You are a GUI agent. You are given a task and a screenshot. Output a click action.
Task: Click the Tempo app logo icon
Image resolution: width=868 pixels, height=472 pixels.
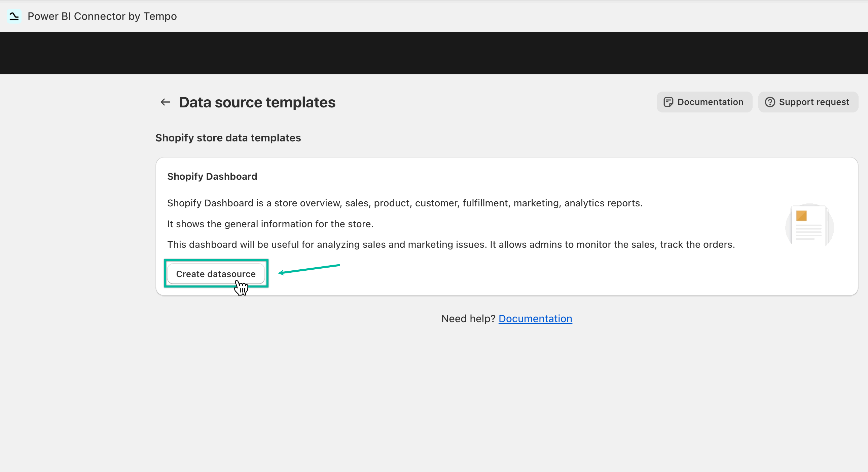[14, 16]
